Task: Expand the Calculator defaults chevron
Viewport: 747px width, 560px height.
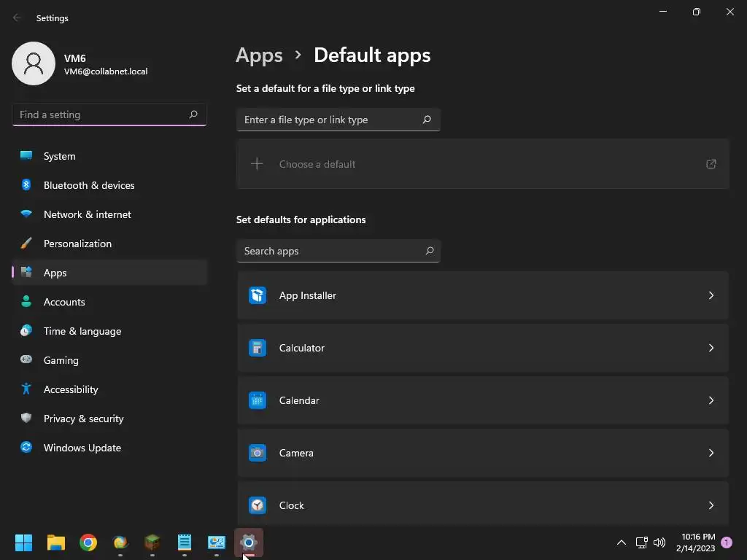Action: point(711,348)
